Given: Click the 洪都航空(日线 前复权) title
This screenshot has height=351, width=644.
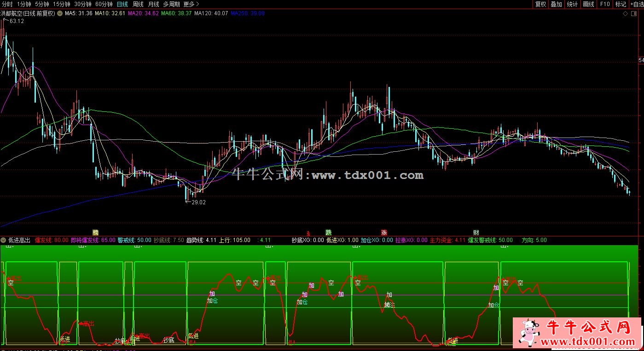Looking at the screenshot, I should pos(28,14).
